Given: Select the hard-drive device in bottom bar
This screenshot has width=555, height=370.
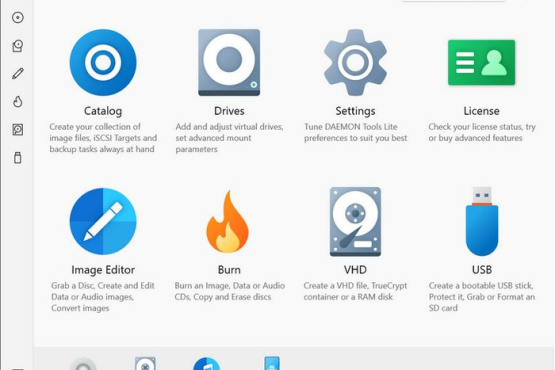Looking at the screenshot, I should pos(145,364).
